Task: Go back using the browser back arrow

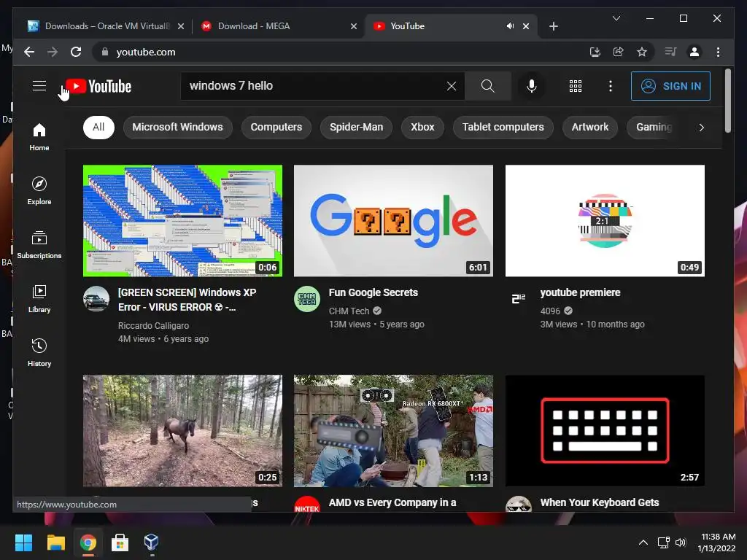Action: click(x=29, y=52)
